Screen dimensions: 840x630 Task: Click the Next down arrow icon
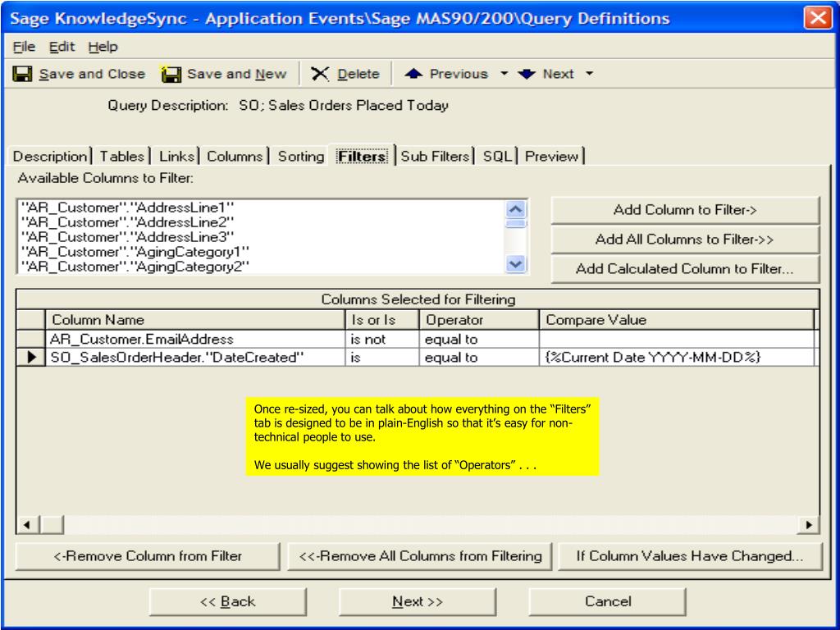[527, 74]
